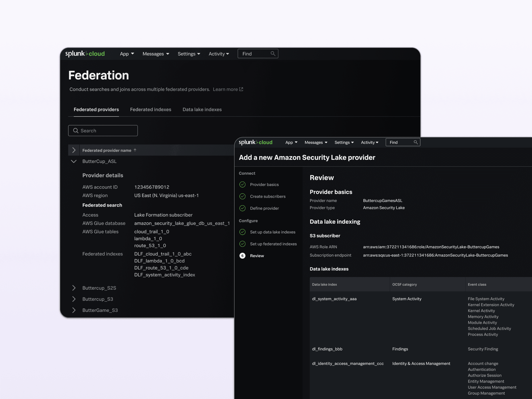Switch to the Data lake indexes tab
Viewport: 532px width, 399px height.
point(202,110)
